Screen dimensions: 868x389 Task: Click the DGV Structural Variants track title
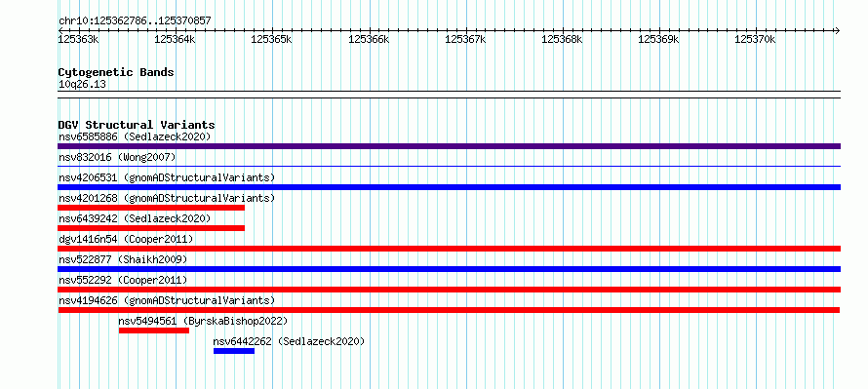(137, 125)
